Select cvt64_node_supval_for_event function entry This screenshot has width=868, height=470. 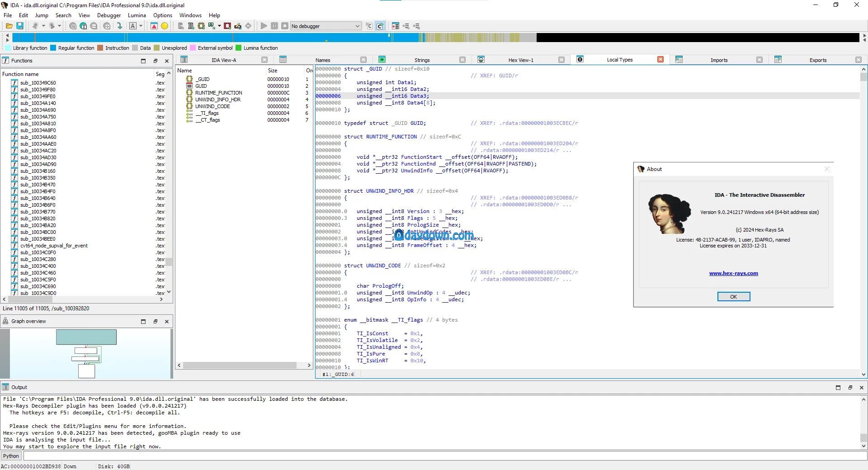(x=54, y=246)
